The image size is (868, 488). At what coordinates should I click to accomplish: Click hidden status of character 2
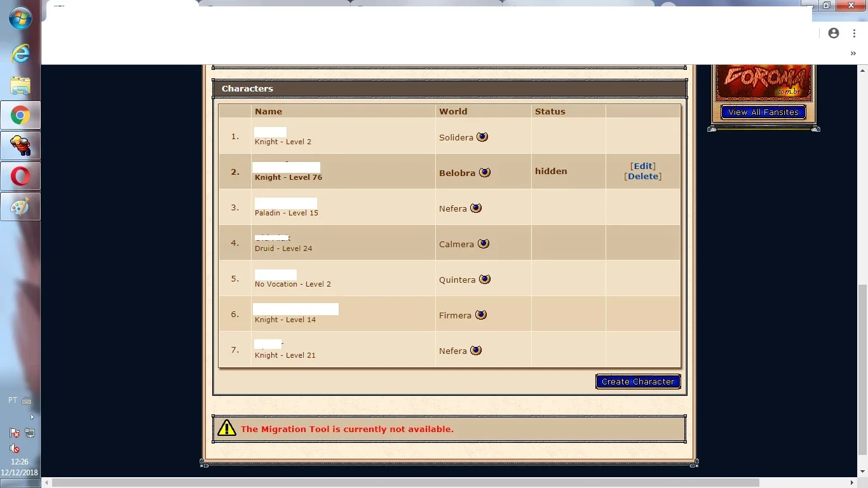551,171
